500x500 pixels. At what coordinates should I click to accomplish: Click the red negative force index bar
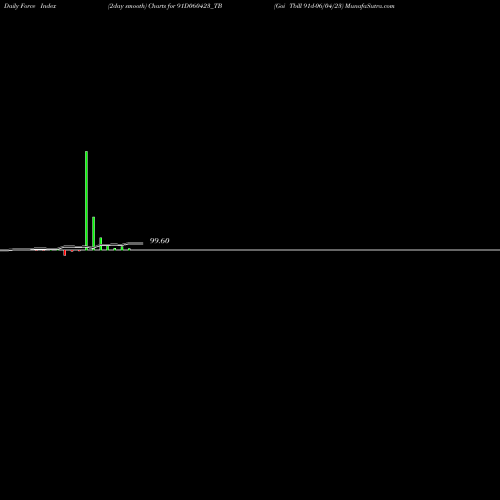[65, 253]
